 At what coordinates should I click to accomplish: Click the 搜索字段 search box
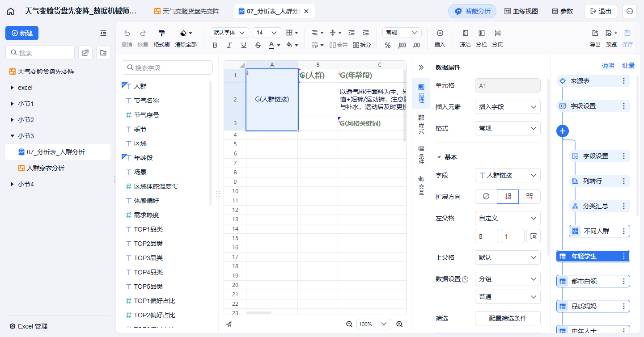(x=167, y=67)
